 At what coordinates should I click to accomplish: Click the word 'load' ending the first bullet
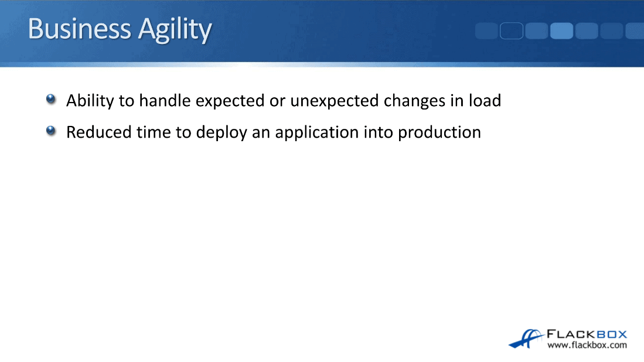485,101
